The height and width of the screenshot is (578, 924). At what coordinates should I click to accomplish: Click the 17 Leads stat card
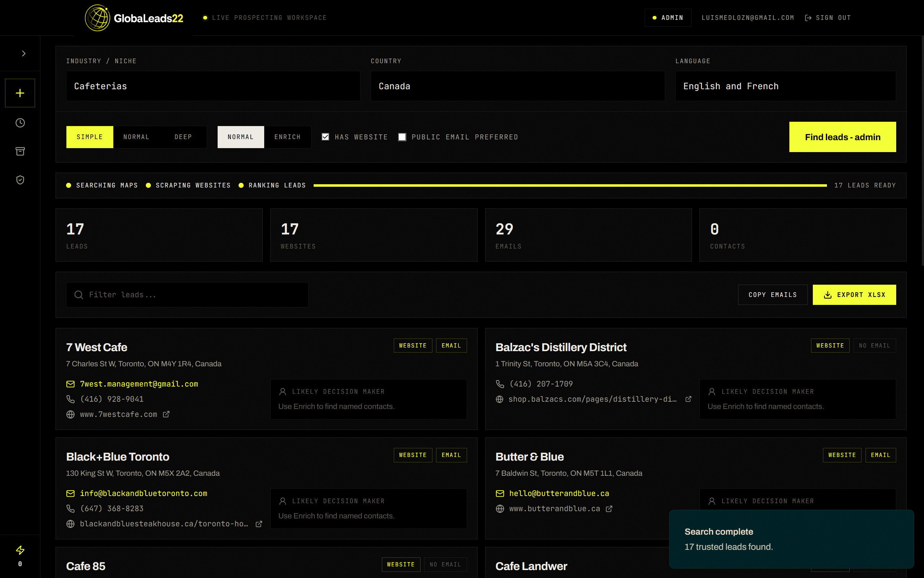coord(159,235)
